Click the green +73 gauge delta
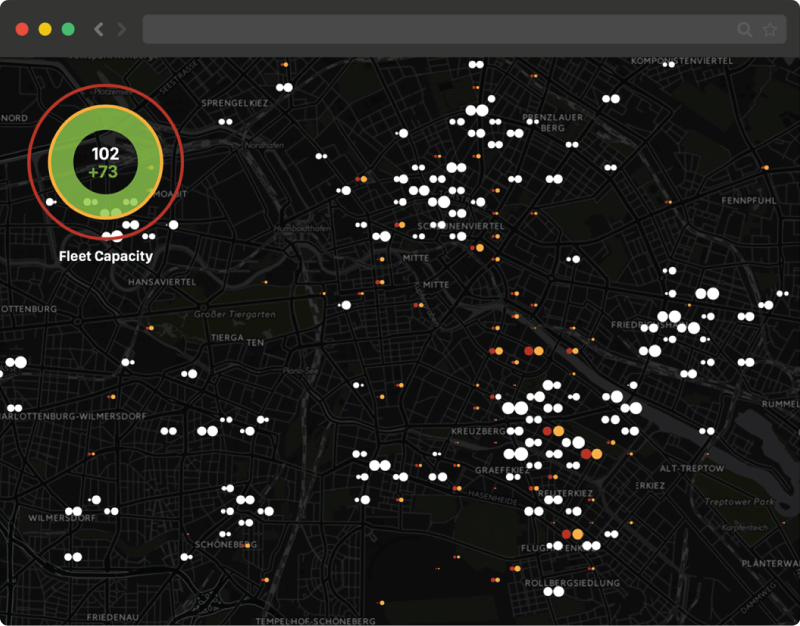 [x=104, y=172]
